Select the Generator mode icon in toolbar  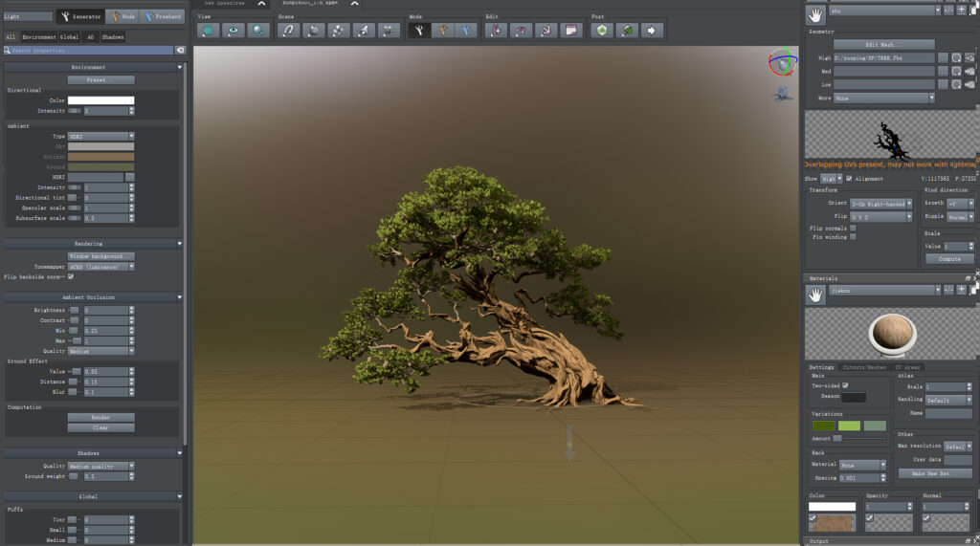419,31
